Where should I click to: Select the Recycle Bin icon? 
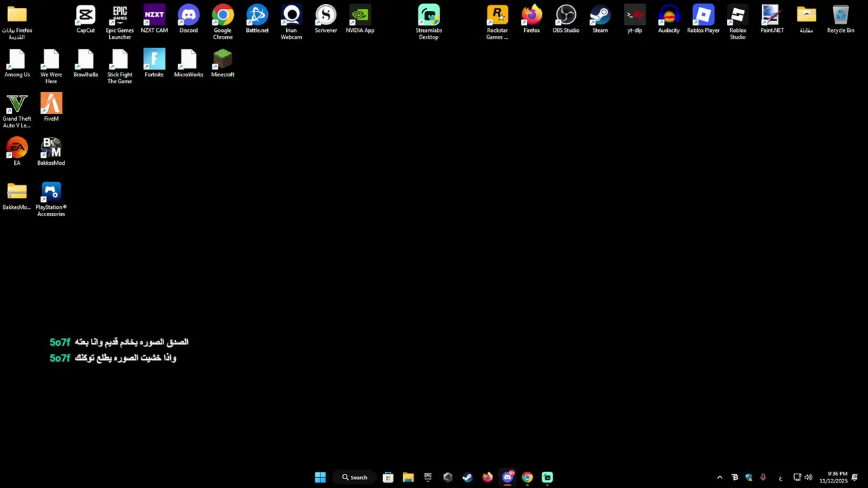pos(840,20)
